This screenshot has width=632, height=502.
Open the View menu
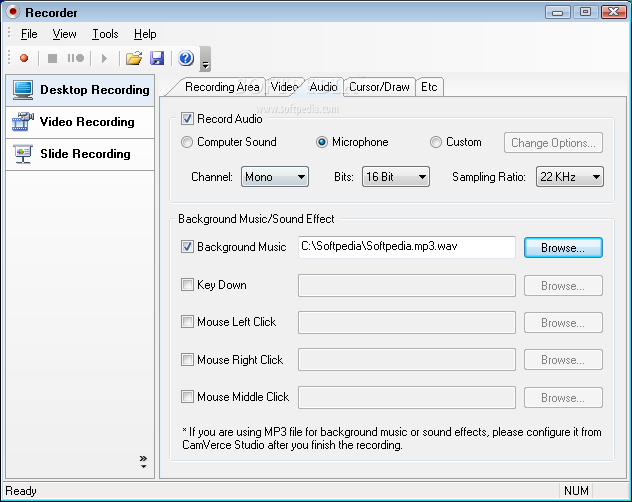tap(64, 34)
